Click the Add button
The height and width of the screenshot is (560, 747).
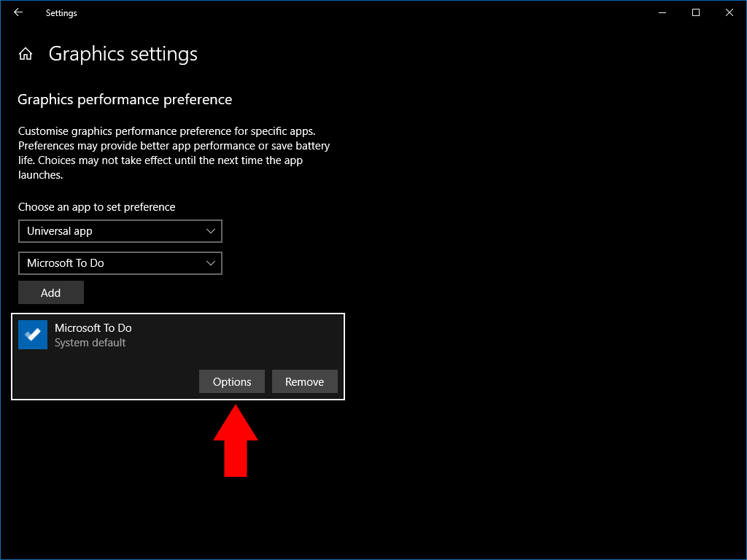pyautogui.click(x=51, y=292)
